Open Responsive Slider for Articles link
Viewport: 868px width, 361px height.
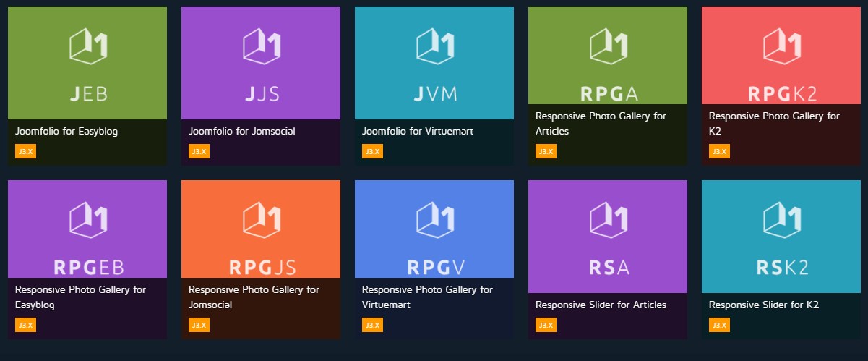pos(601,305)
